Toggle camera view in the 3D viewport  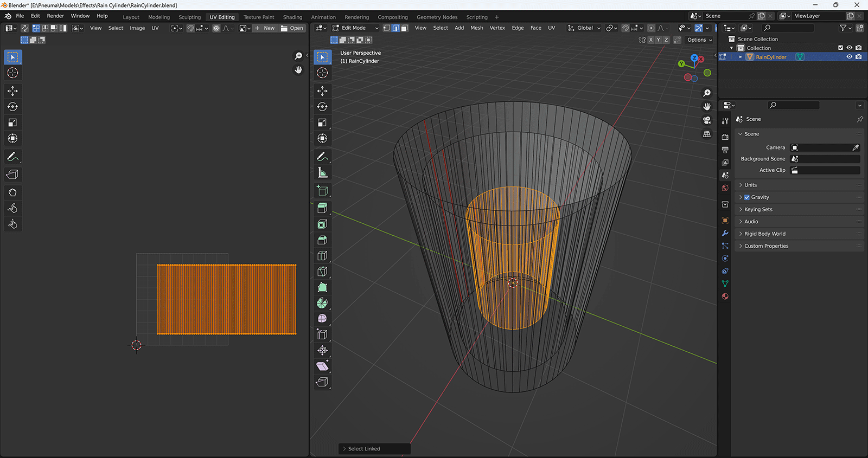(x=707, y=120)
